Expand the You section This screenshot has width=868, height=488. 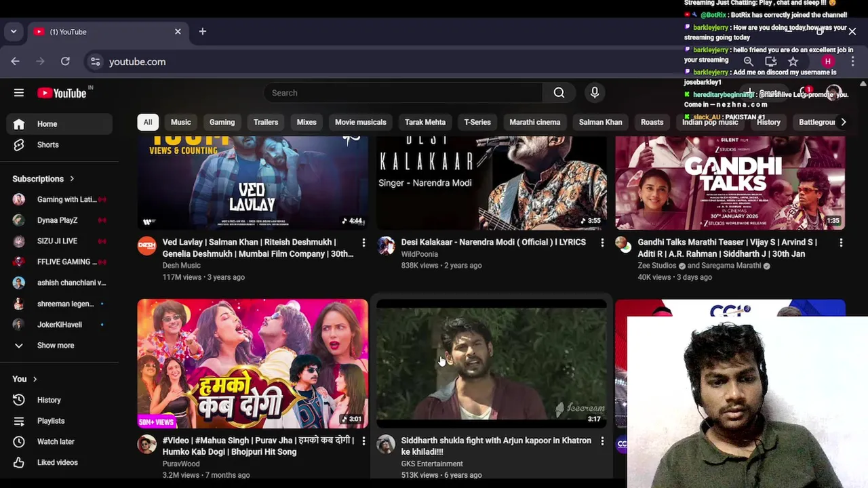24,379
